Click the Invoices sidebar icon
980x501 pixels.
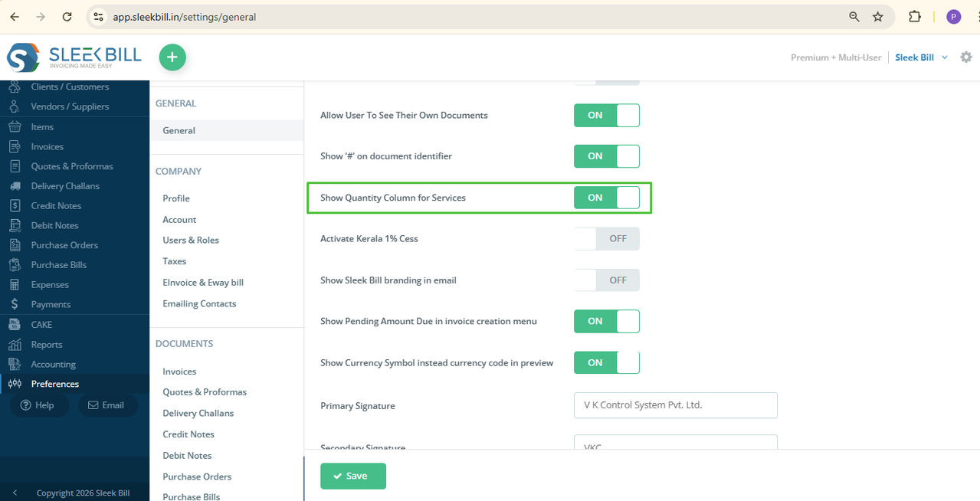tap(15, 146)
